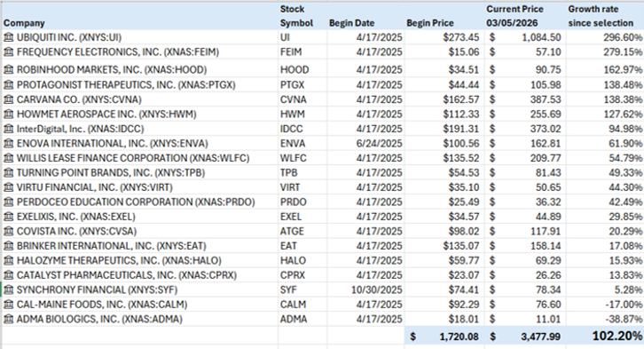Image resolution: width=644 pixels, height=349 pixels.
Task: Click the stock icon beside BRINKER INTERNATIONAL
Action: (x=8, y=246)
